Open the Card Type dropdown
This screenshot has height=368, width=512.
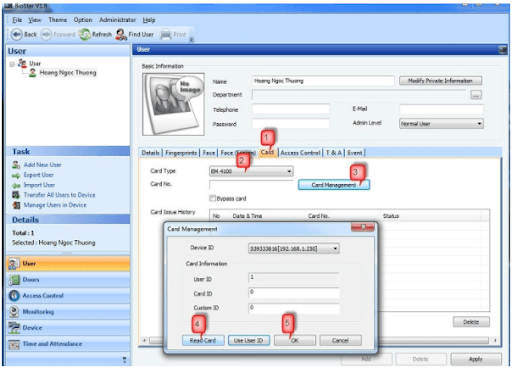[251, 171]
